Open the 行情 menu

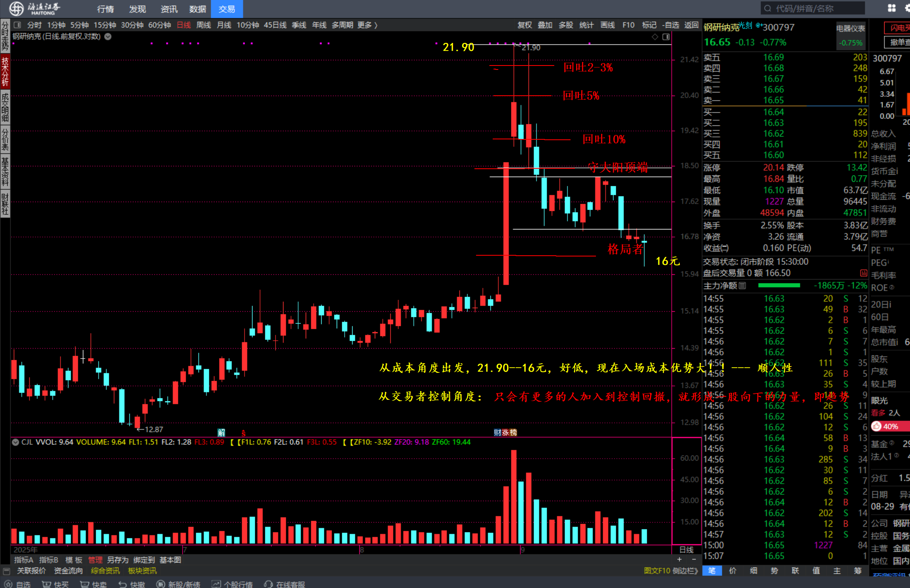pos(105,9)
